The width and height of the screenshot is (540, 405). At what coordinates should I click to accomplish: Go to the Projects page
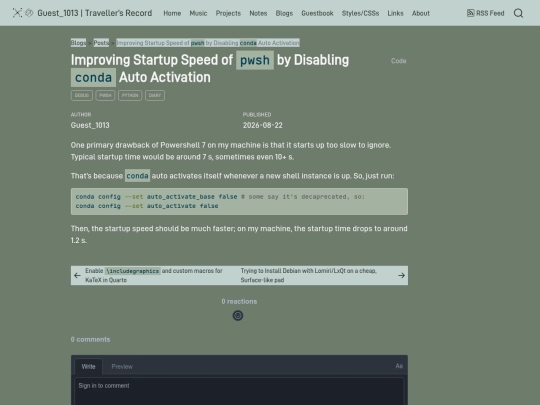[x=228, y=13]
